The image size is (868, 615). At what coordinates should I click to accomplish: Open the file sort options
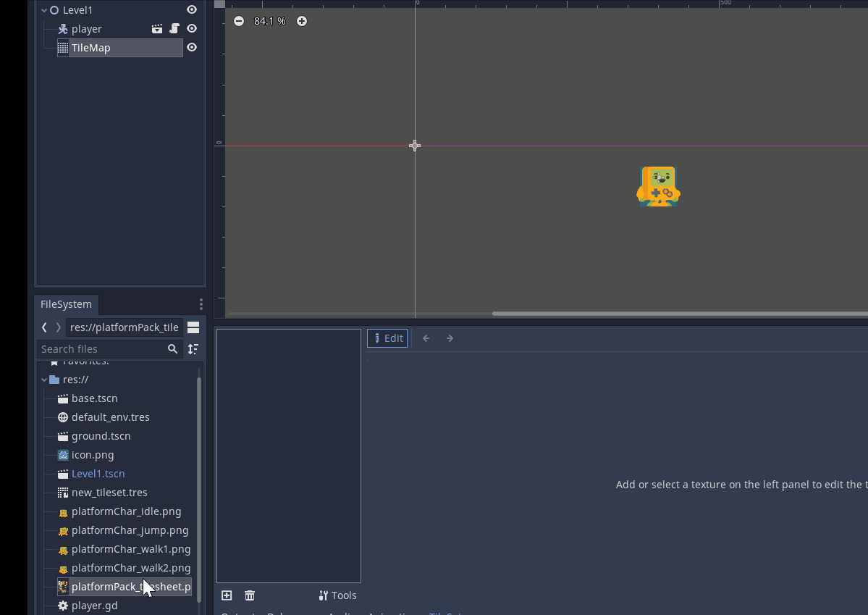[193, 349]
